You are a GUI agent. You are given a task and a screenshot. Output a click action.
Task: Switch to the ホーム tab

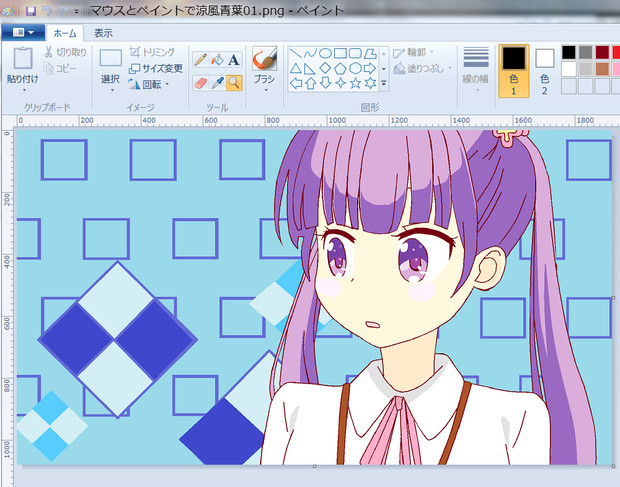click(64, 33)
